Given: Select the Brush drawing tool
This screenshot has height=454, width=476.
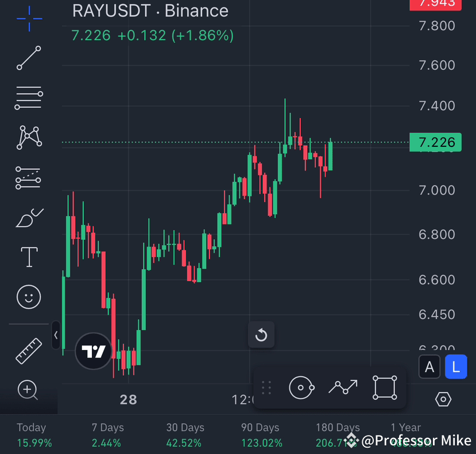Looking at the screenshot, I should [x=29, y=217].
